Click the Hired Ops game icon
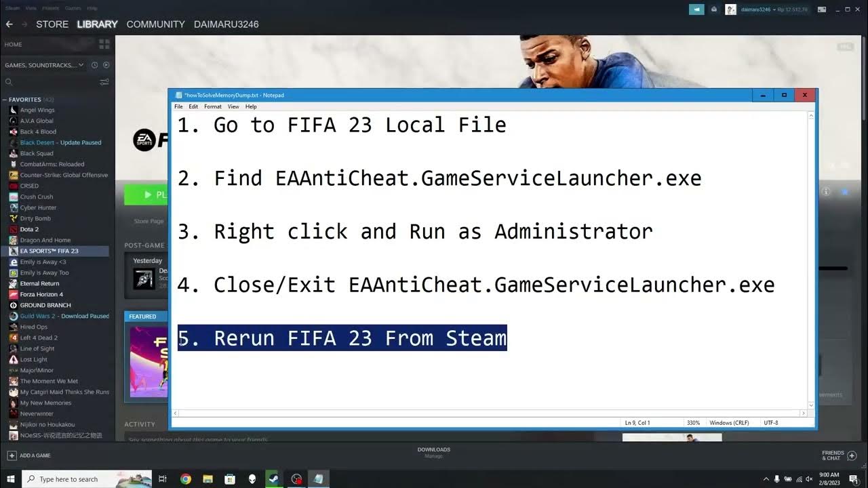This screenshot has height=488, width=868. coord(14,327)
